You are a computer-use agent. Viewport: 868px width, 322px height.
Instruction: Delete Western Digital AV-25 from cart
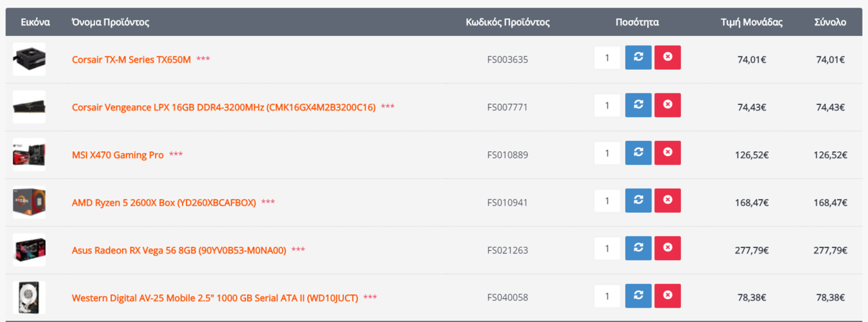(x=667, y=296)
